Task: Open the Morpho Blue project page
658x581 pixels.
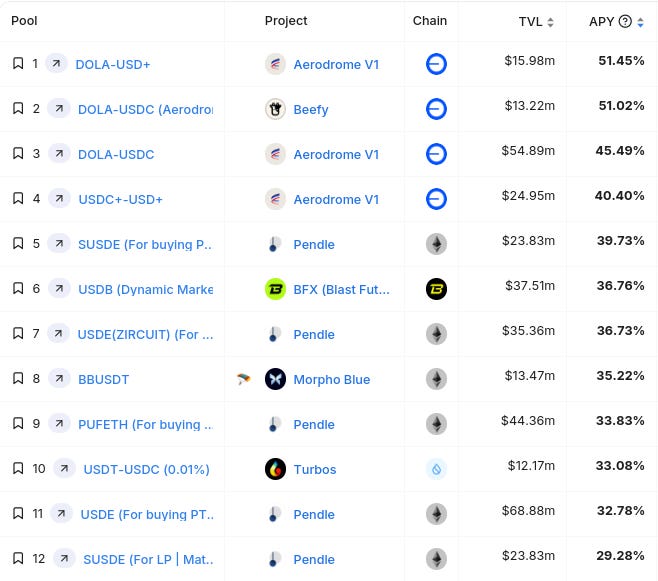Action: [332, 380]
